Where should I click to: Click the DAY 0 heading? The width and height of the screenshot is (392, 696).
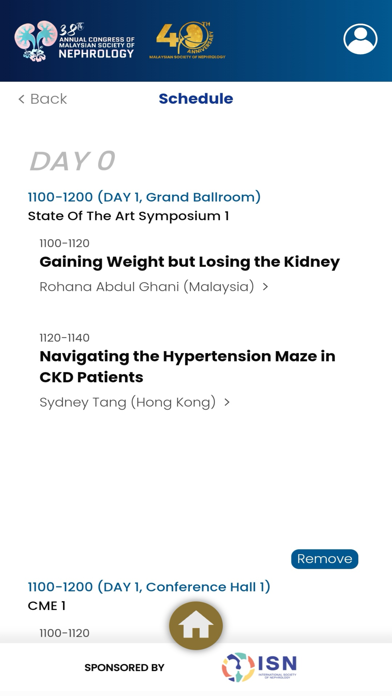point(72,161)
